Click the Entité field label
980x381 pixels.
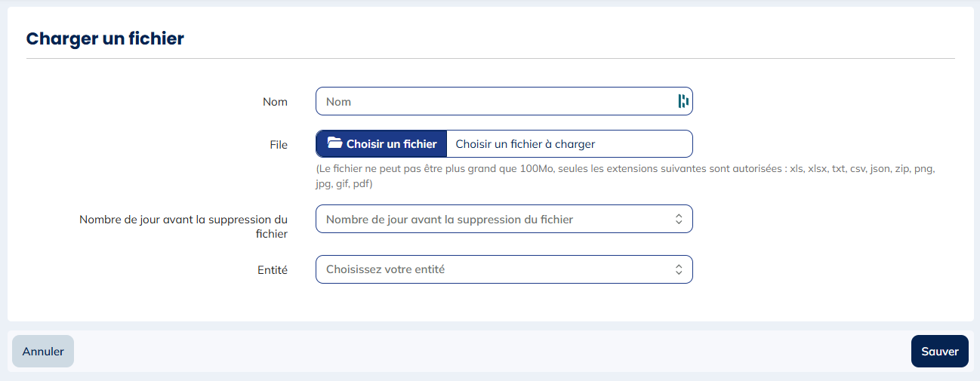click(273, 269)
